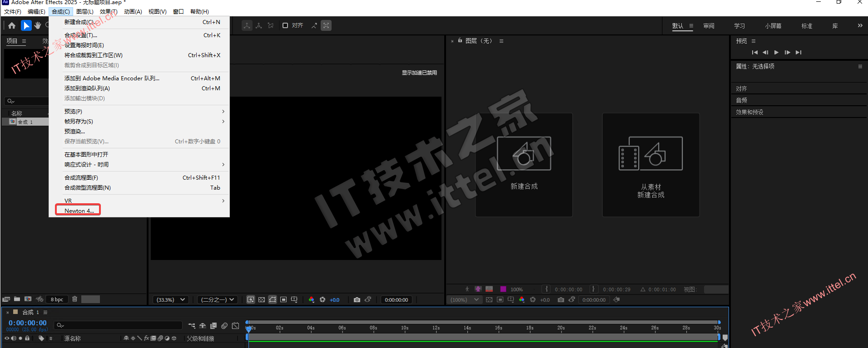Open the 100% zoom dropdown in Layer panel

pos(464,300)
